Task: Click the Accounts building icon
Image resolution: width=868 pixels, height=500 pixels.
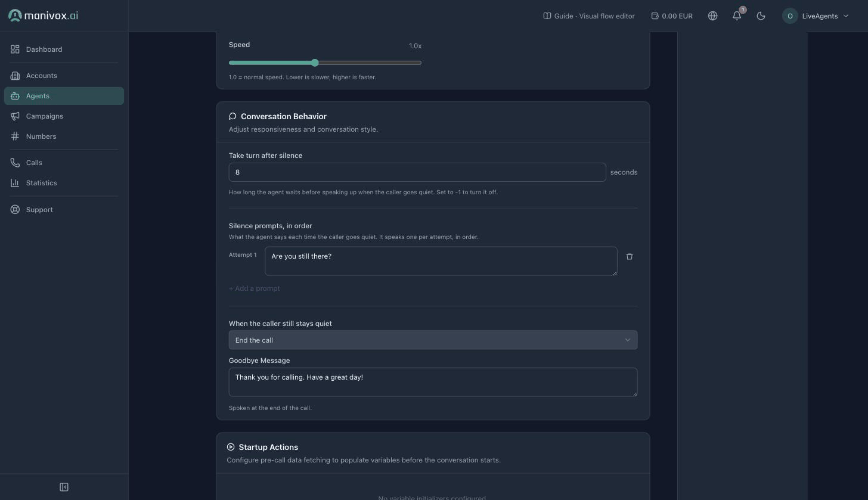Action: [x=15, y=76]
